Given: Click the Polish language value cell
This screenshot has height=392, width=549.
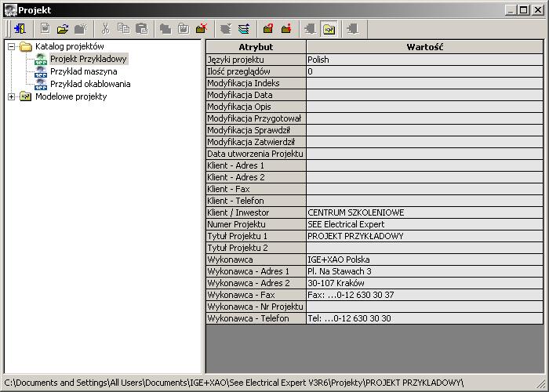Looking at the screenshot, I should pyautogui.click(x=425, y=60).
